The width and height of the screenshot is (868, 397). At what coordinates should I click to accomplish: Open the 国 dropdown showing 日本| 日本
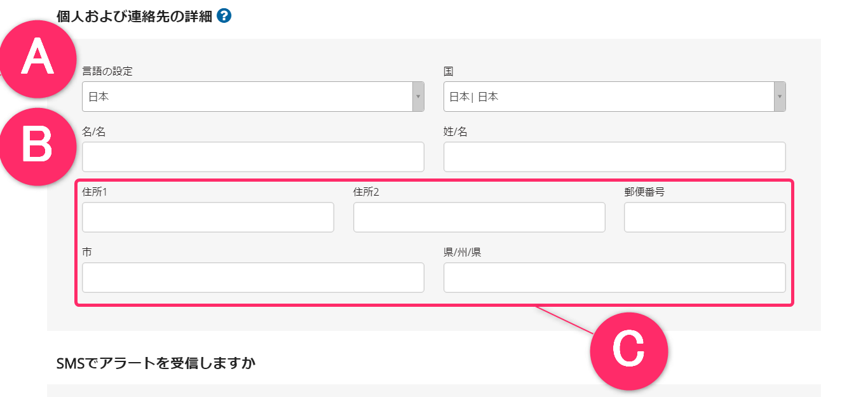614,97
